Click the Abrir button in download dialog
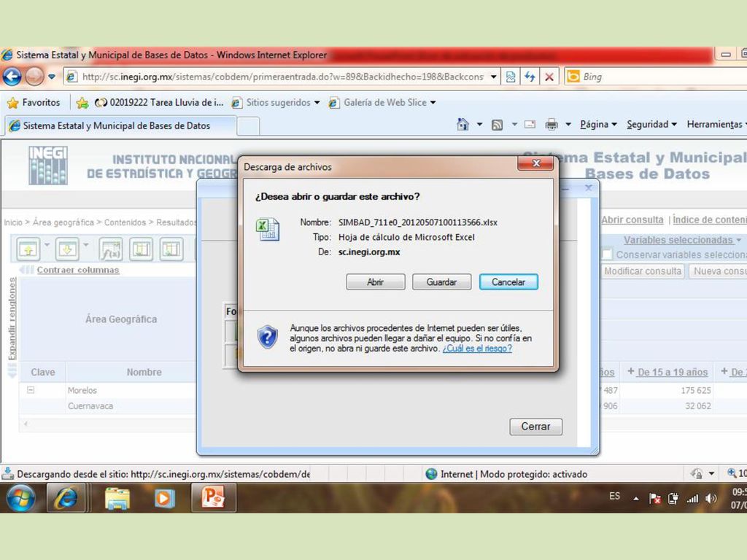Viewport: 747px width, 560px height. 376,282
